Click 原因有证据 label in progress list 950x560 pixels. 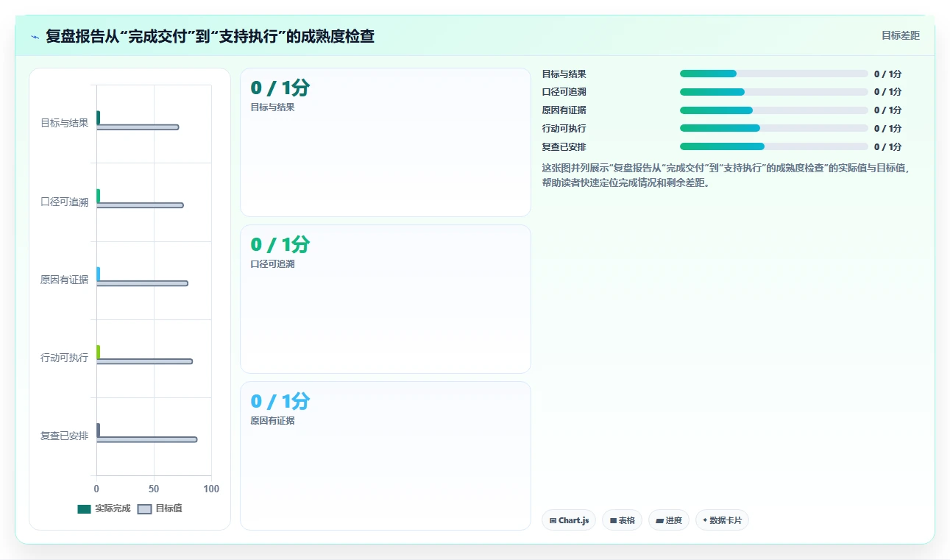(x=564, y=110)
